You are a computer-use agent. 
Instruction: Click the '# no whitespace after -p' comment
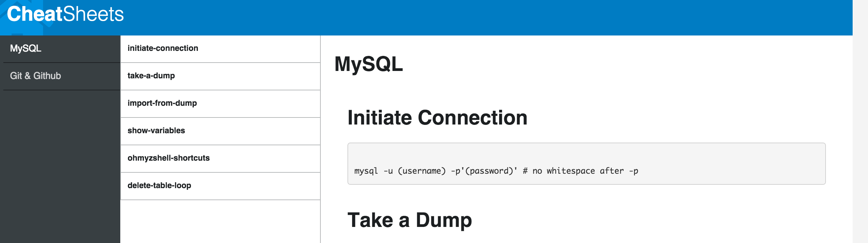tap(580, 171)
